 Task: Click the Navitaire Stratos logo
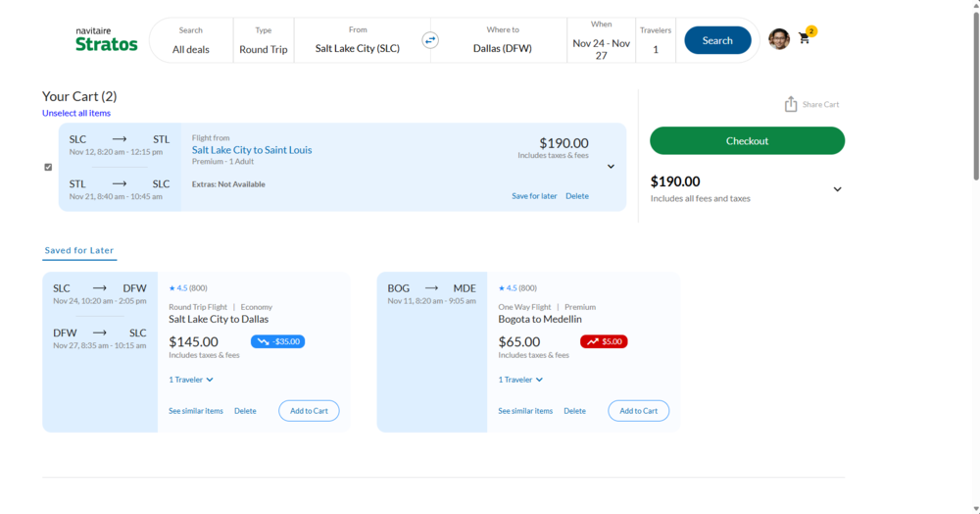[x=106, y=39]
